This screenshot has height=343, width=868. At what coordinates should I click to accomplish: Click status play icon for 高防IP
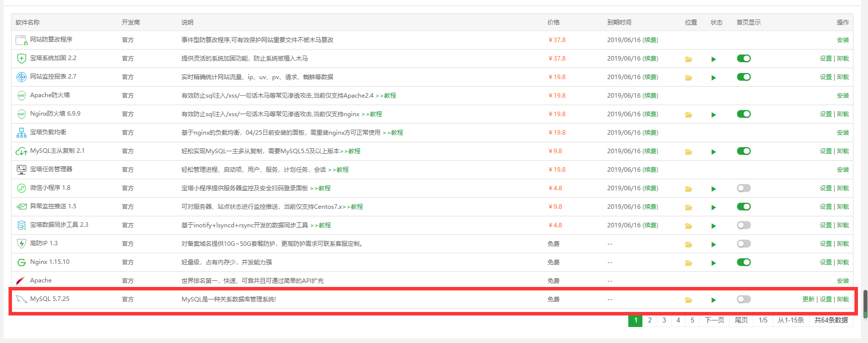714,244
